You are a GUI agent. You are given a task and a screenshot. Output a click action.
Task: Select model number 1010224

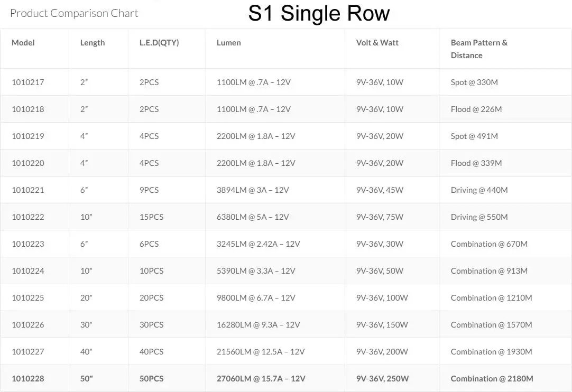click(x=27, y=271)
